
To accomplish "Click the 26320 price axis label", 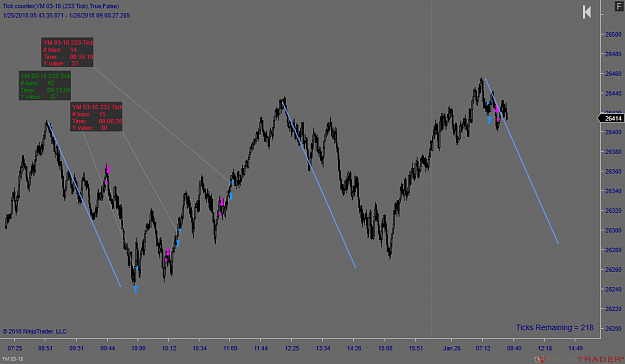I will point(613,211).
